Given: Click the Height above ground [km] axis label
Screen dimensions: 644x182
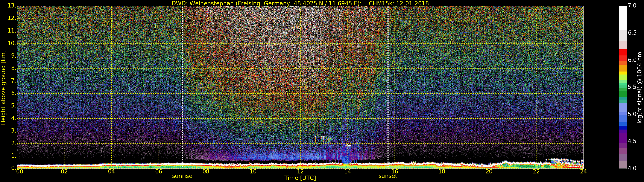Looking at the screenshot, I should click(3, 87).
